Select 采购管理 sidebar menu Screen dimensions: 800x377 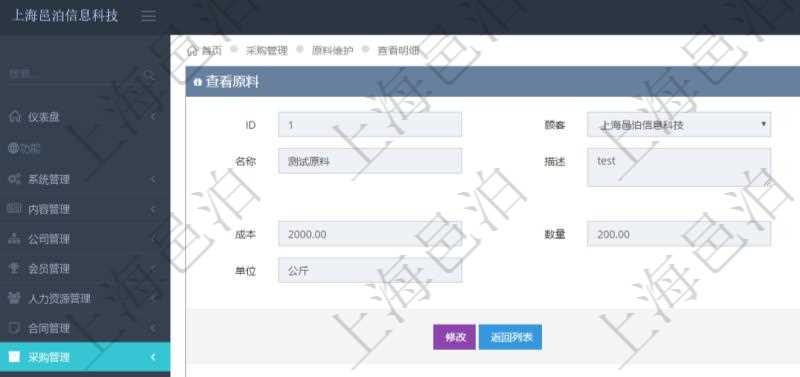tap(85, 357)
